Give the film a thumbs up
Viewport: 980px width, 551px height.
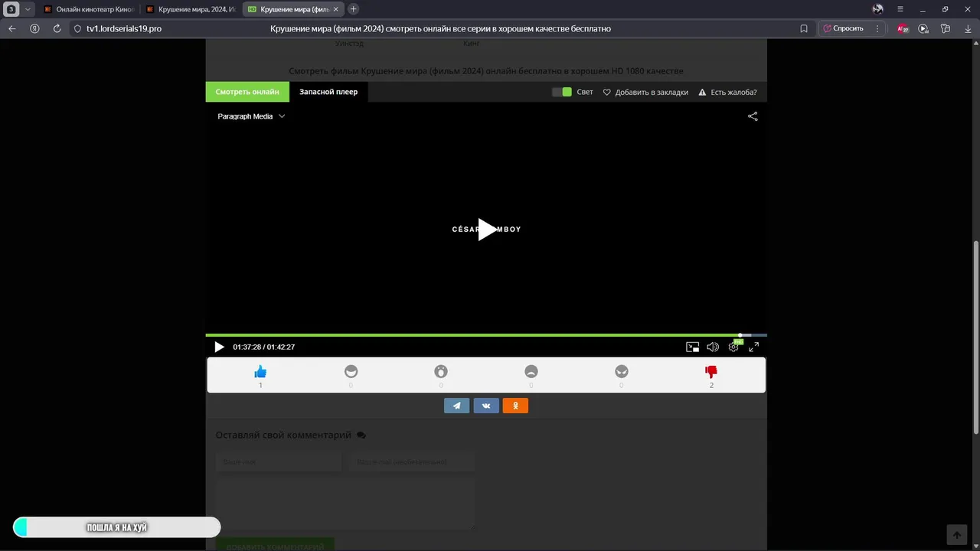260,372
